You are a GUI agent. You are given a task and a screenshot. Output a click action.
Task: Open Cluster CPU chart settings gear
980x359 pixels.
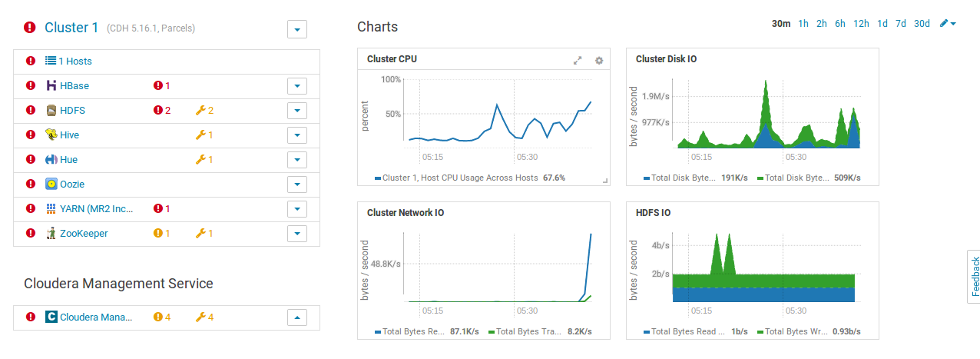(599, 60)
